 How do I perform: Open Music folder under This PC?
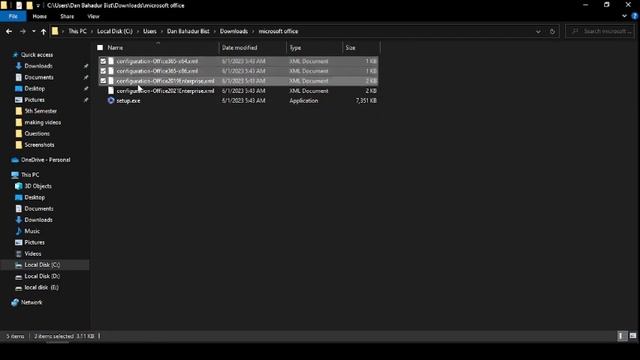[x=32, y=231]
